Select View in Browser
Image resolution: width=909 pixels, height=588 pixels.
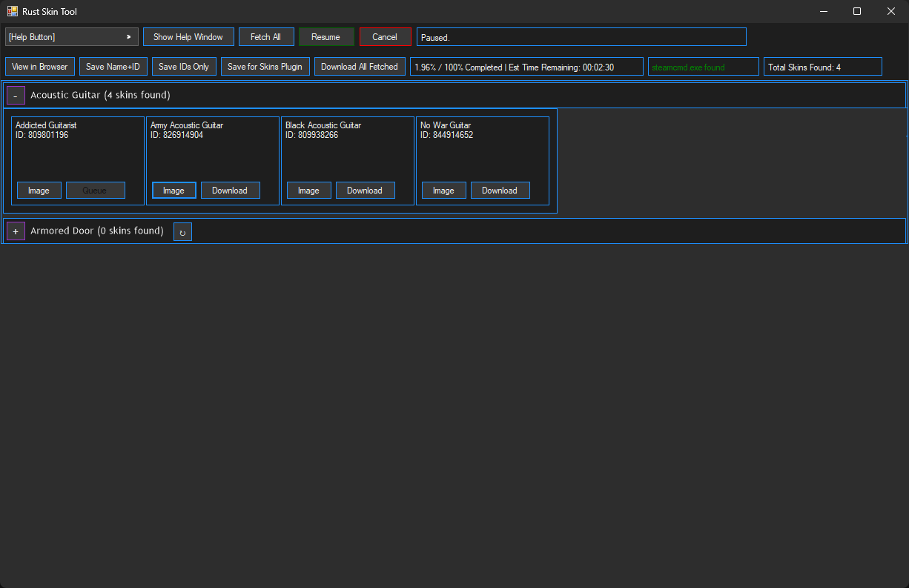(39, 66)
